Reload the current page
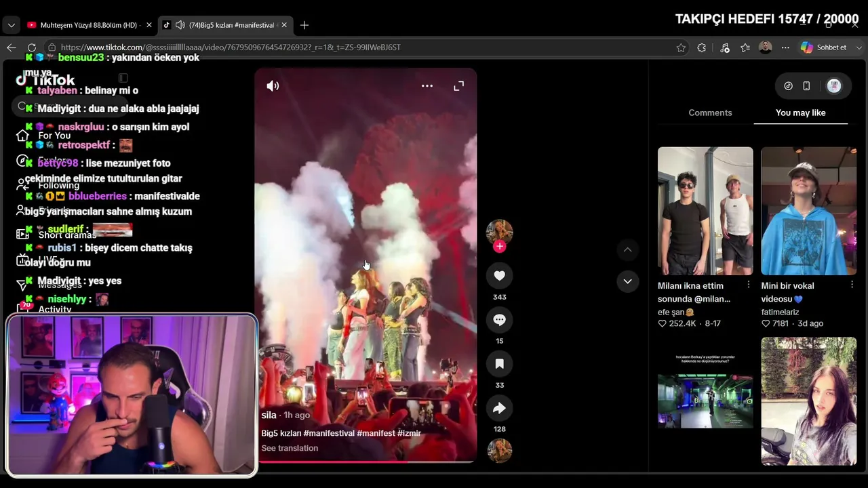 [x=32, y=47]
